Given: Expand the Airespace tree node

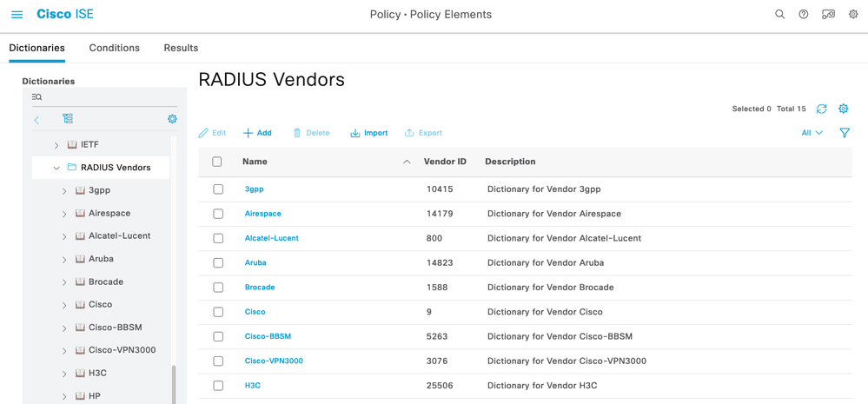Looking at the screenshot, I should [64, 214].
